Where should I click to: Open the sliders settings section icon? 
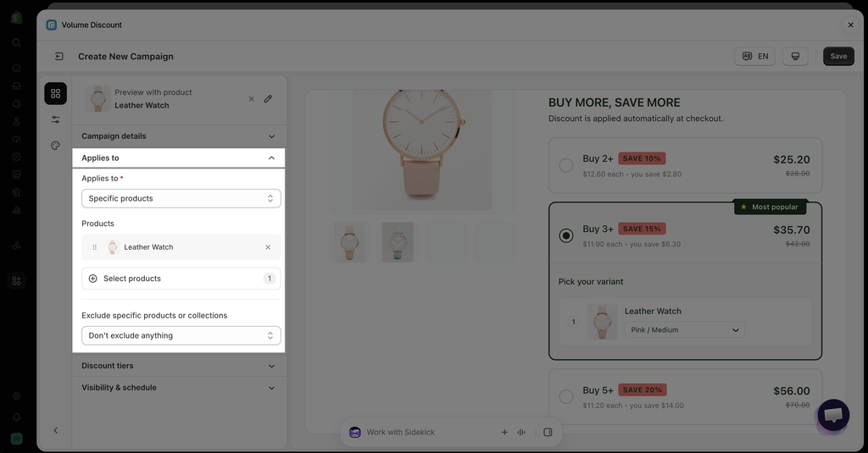[x=55, y=119]
